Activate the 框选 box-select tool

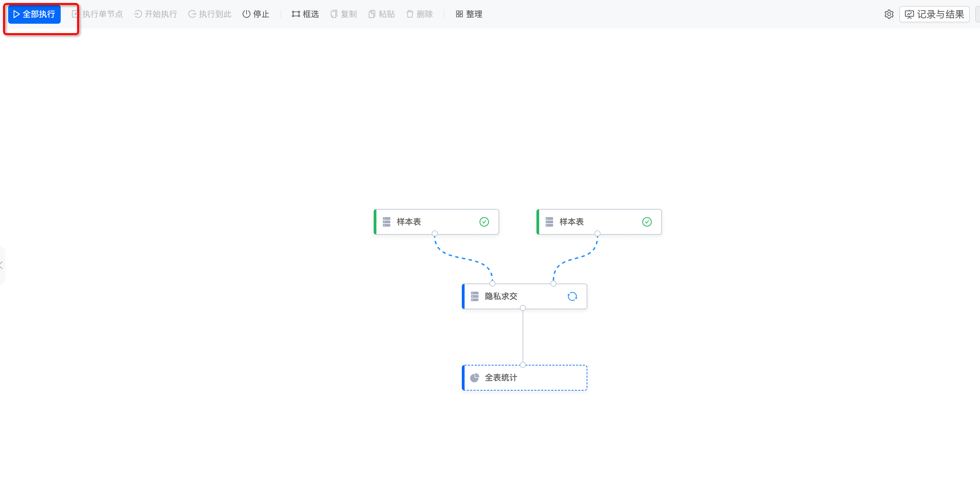(306, 14)
